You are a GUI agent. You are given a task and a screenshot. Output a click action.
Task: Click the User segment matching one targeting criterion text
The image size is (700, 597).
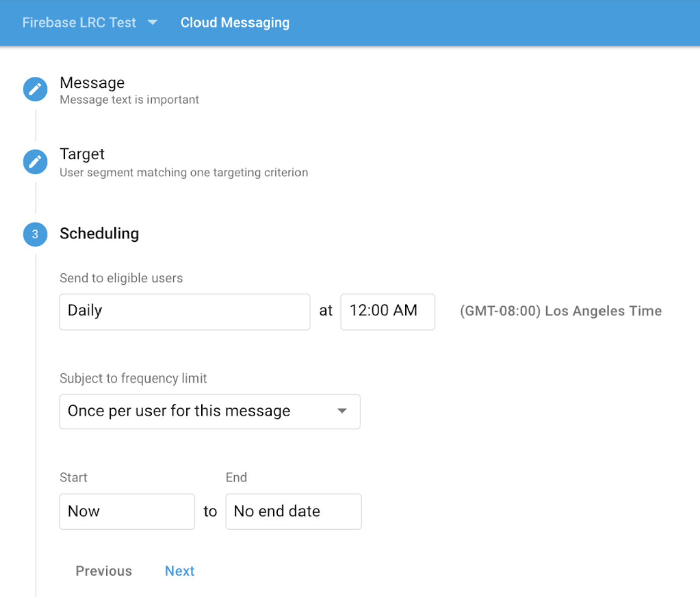[184, 172]
